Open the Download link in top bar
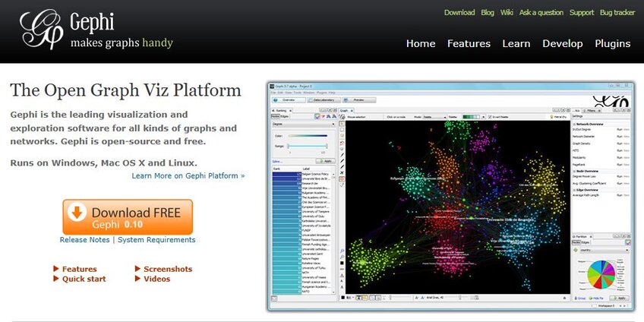 [459, 12]
